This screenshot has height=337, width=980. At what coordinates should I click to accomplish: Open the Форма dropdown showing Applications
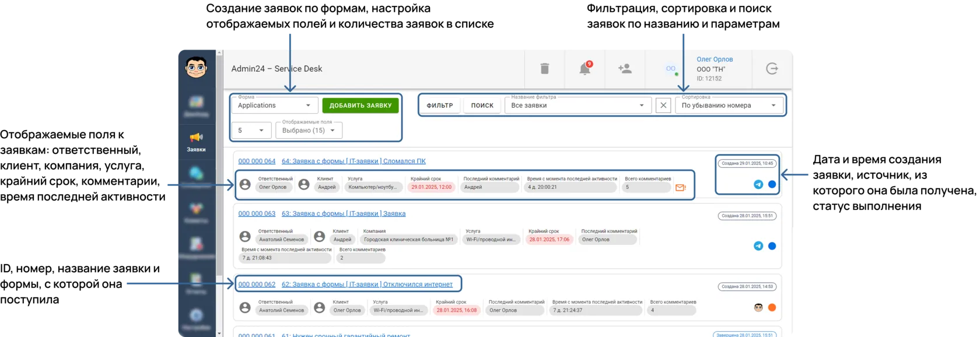(x=275, y=106)
